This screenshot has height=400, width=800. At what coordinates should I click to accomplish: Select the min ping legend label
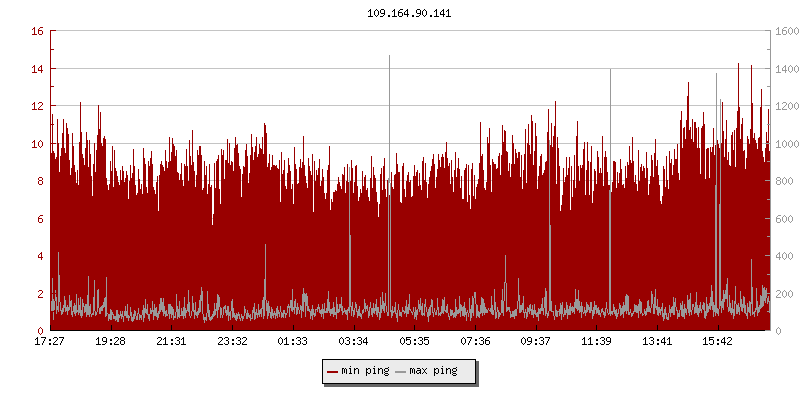(x=364, y=371)
